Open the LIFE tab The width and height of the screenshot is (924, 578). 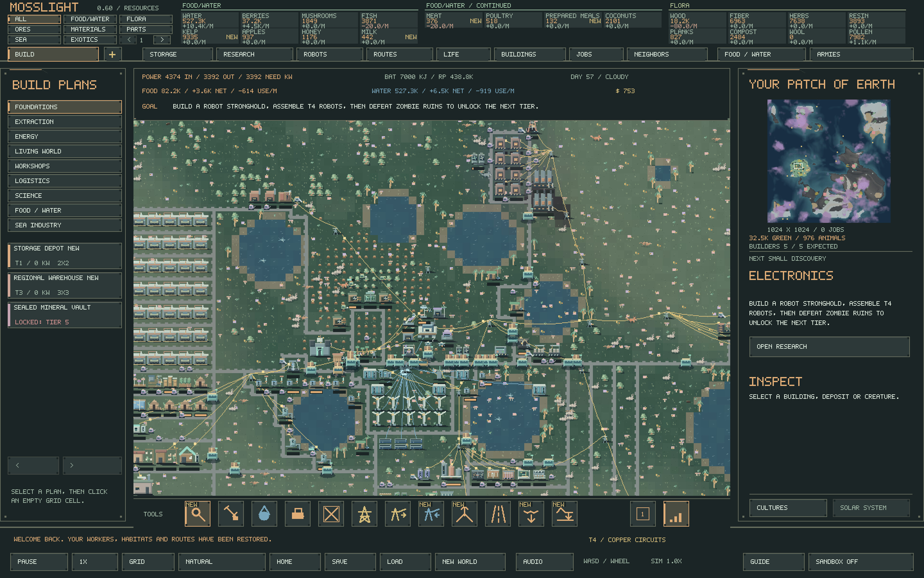(x=463, y=54)
